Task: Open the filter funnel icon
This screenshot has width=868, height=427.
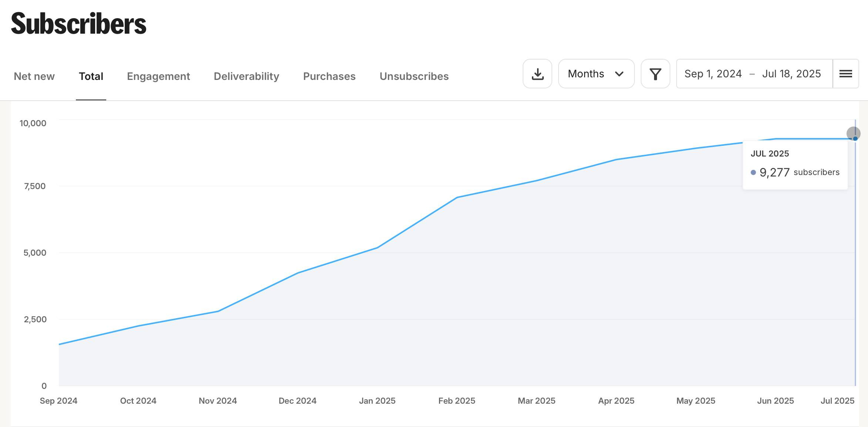Action: 655,74
